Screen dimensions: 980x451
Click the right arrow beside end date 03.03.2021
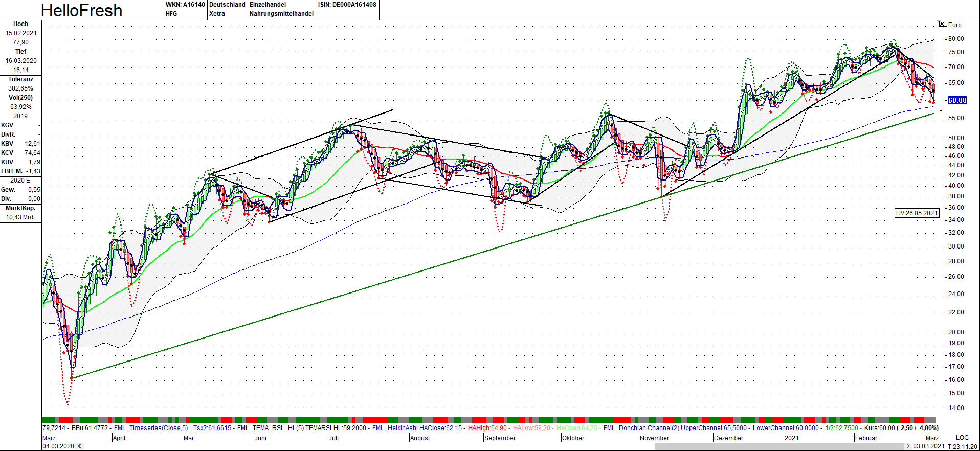(908, 446)
